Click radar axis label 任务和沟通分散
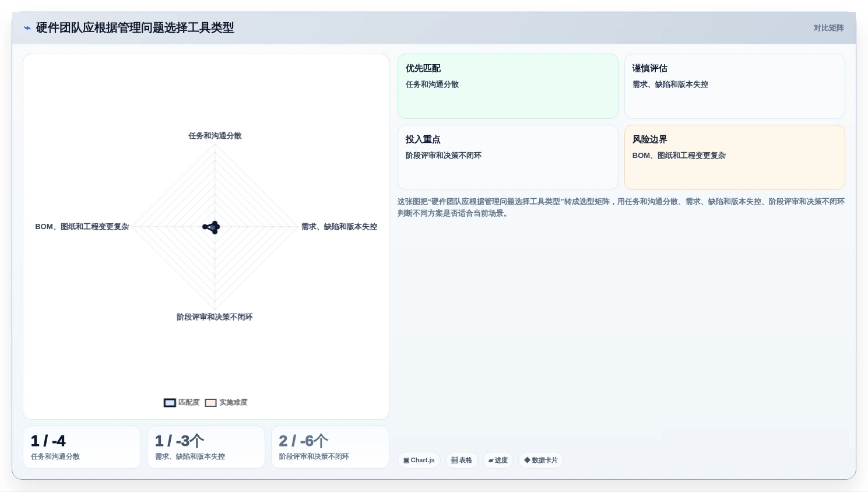868x492 pixels. pos(215,136)
